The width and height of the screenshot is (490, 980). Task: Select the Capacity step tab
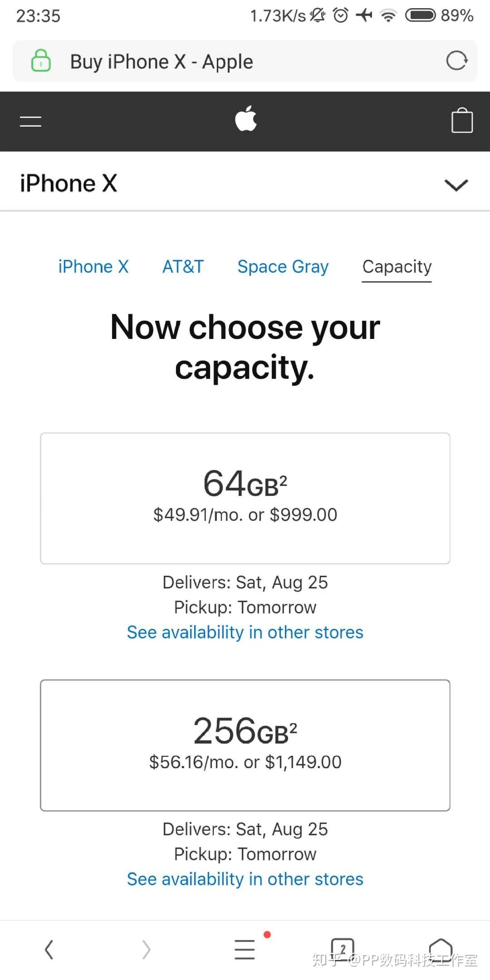tap(396, 267)
